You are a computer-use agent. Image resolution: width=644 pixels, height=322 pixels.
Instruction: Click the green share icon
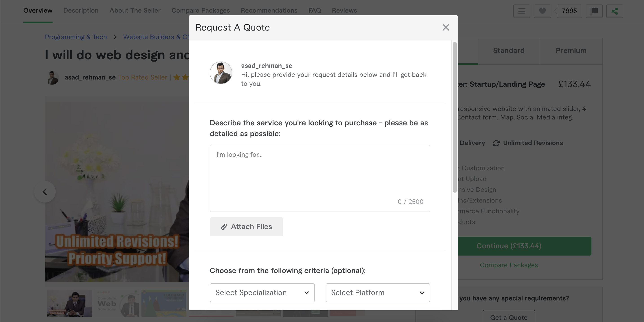pyautogui.click(x=615, y=11)
